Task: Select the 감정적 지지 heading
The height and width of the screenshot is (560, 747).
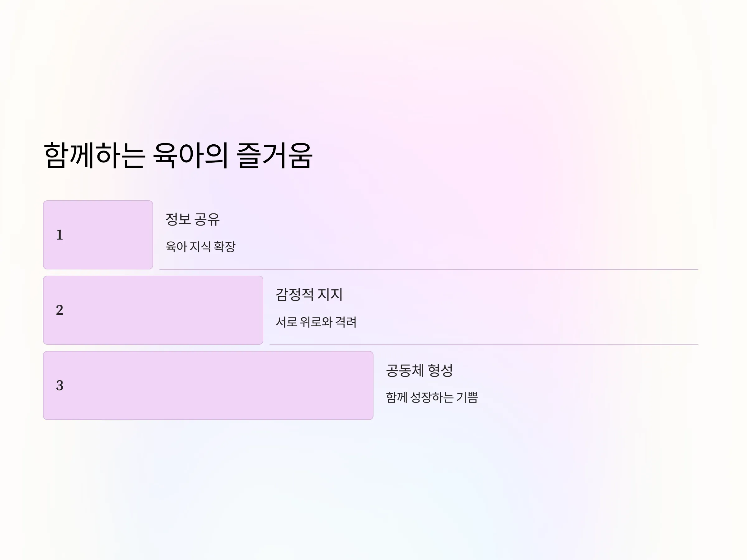Action: 309,295
